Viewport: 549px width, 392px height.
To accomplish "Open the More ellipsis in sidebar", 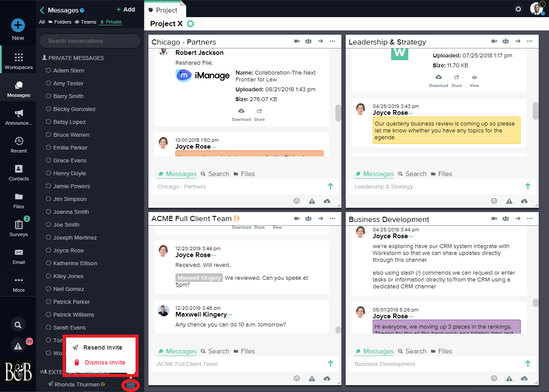I will 18,280.
